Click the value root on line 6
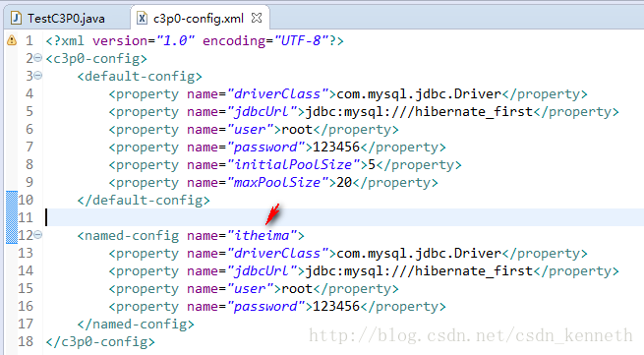 click(297, 130)
